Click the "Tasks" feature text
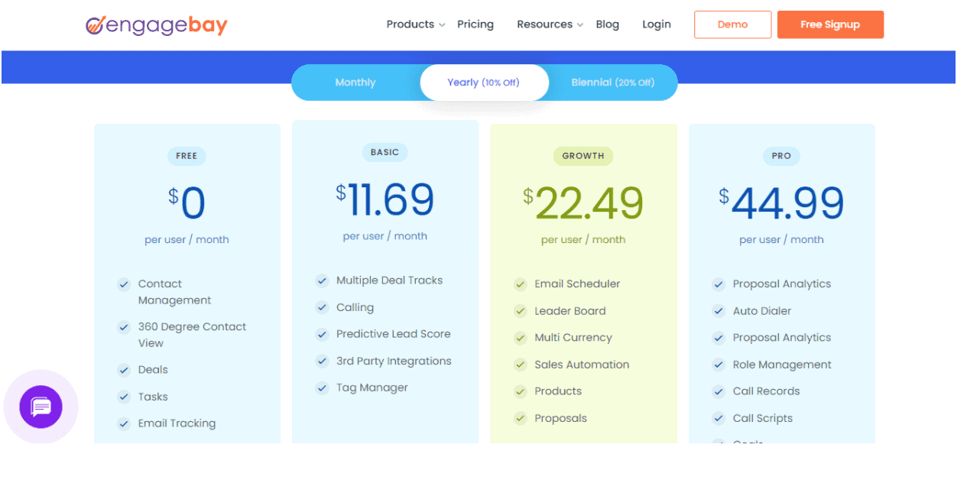980x480 pixels. coord(153,397)
